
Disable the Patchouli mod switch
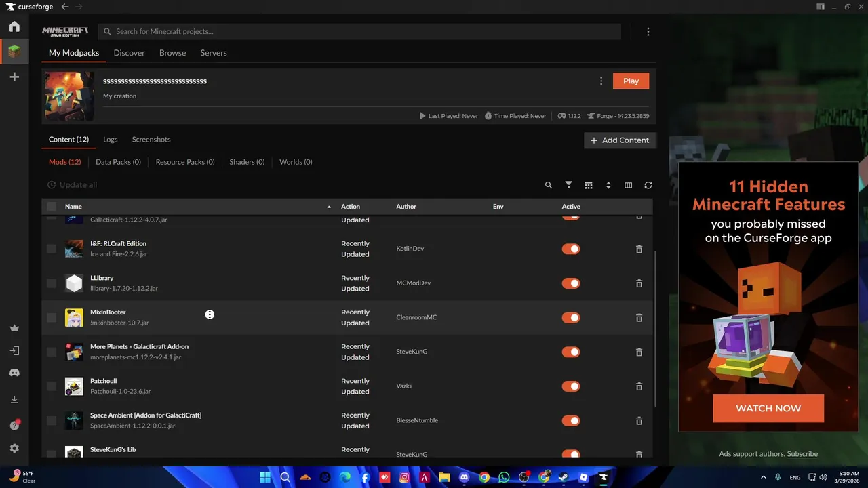tap(571, 386)
